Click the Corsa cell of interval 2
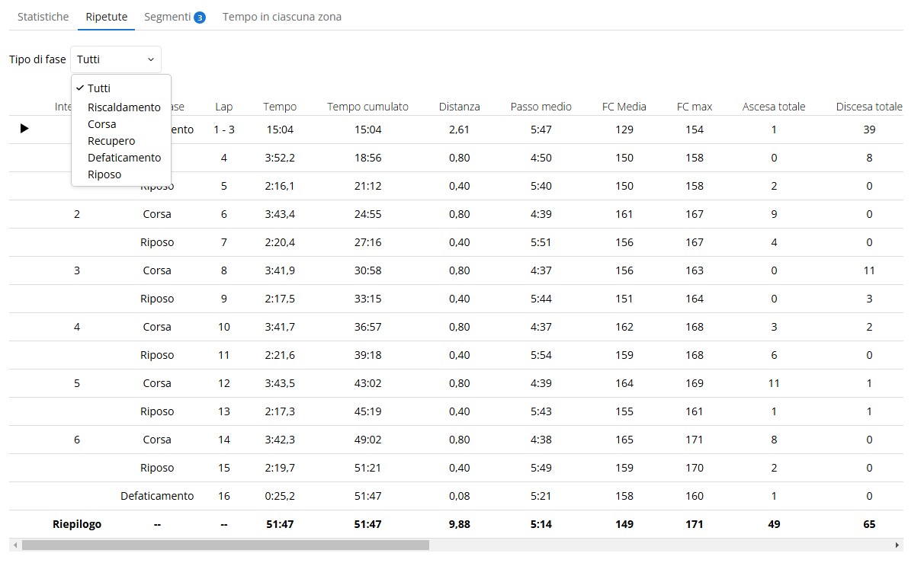Screen dimensions: 924x563 pos(157,214)
